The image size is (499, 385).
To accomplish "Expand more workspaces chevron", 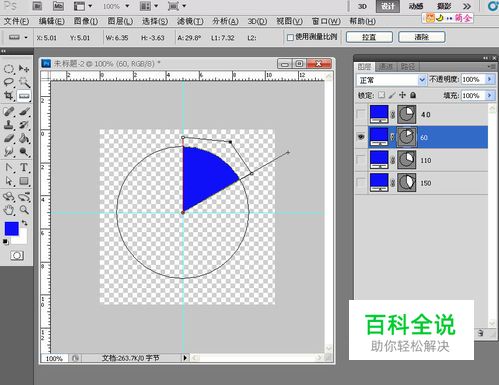I will click(467, 6).
